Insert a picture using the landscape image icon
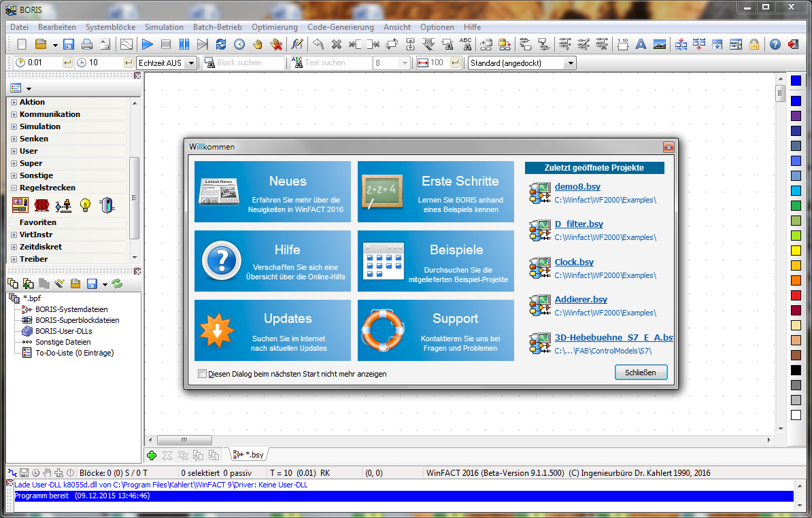Image resolution: width=812 pixels, height=518 pixels. pyautogui.click(x=659, y=44)
